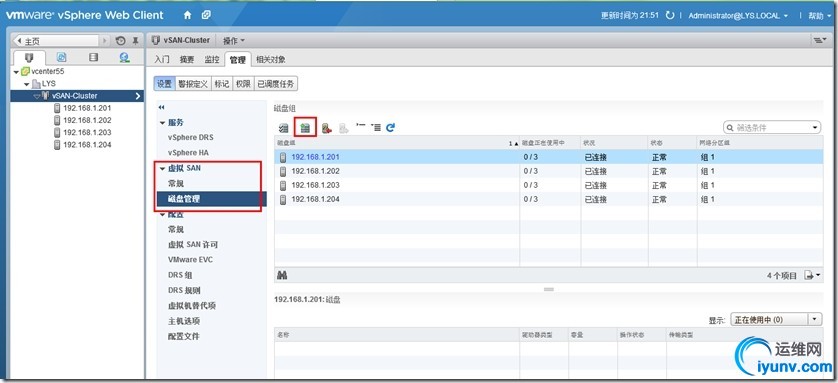
Task: Open the linked windows icon beside home
Action: pyautogui.click(x=206, y=15)
